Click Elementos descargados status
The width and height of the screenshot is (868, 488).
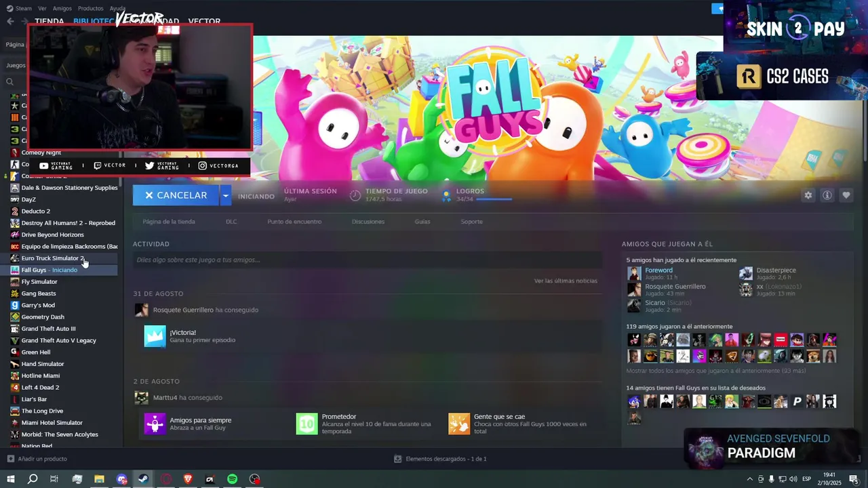pos(440,459)
